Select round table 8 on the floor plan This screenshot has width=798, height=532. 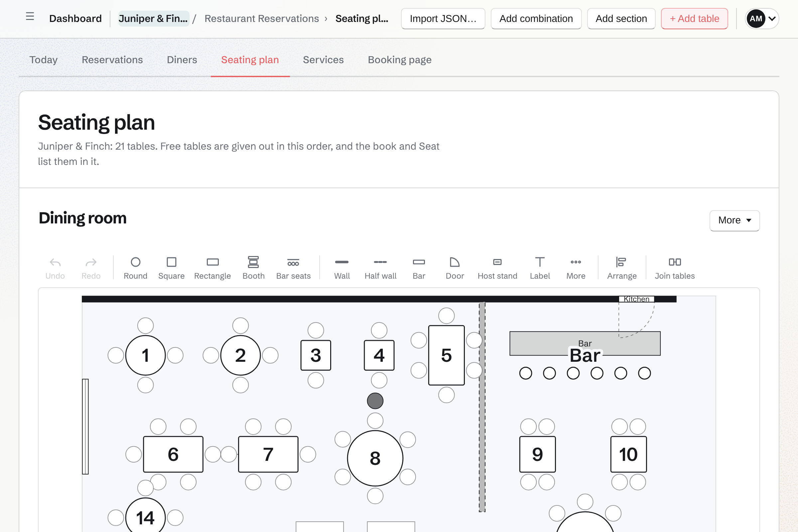tap(375, 458)
